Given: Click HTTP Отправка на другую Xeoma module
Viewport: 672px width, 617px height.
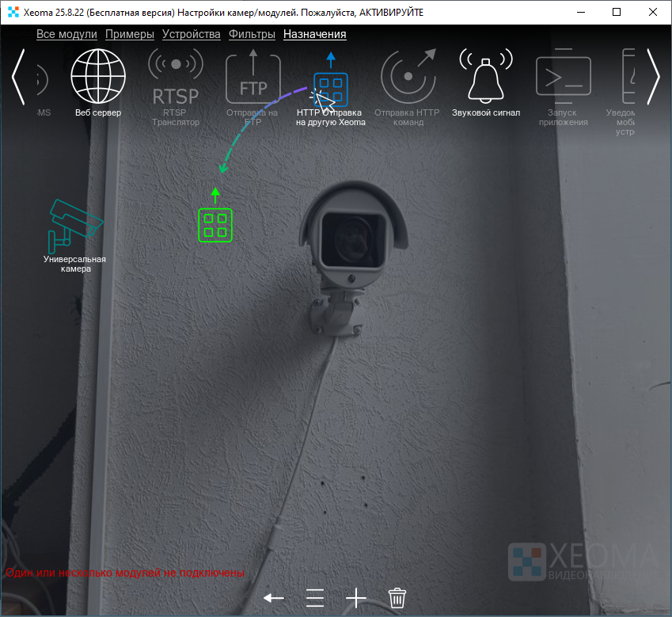Looking at the screenshot, I should tap(330, 89).
